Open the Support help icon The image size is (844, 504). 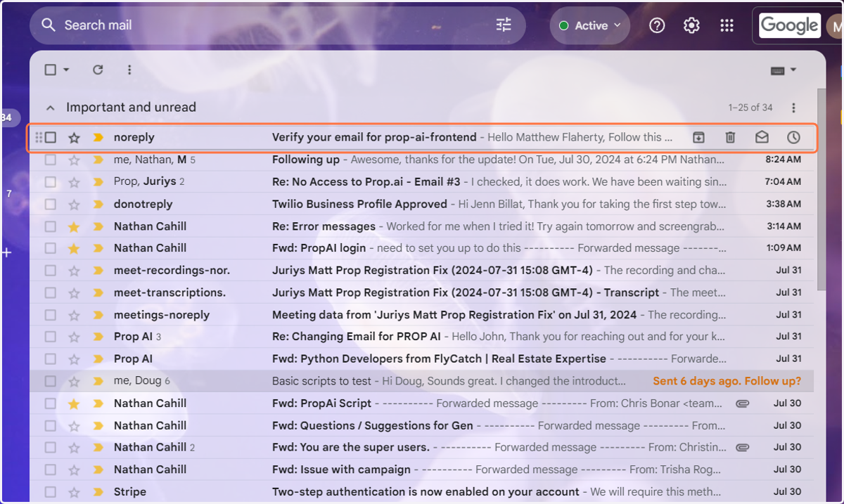(657, 25)
